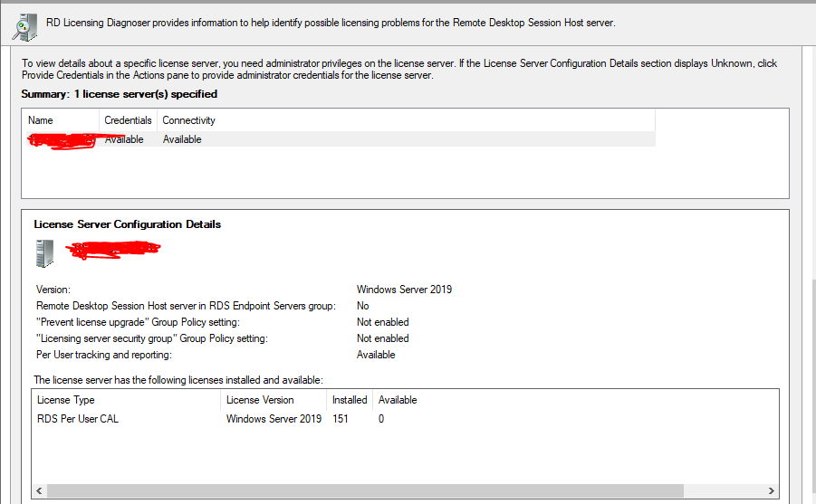Screen dimensions: 816x504
Task: Click the RDS Endpoint Servers group label
Action: coord(186,306)
